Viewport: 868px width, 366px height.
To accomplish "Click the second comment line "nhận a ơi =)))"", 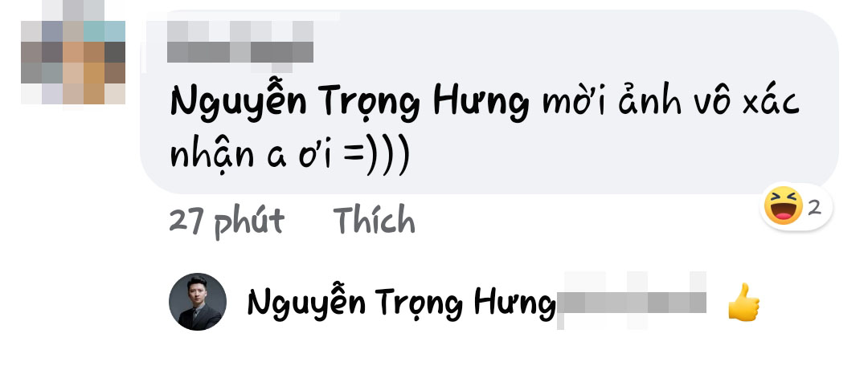I will [x=289, y=153].
